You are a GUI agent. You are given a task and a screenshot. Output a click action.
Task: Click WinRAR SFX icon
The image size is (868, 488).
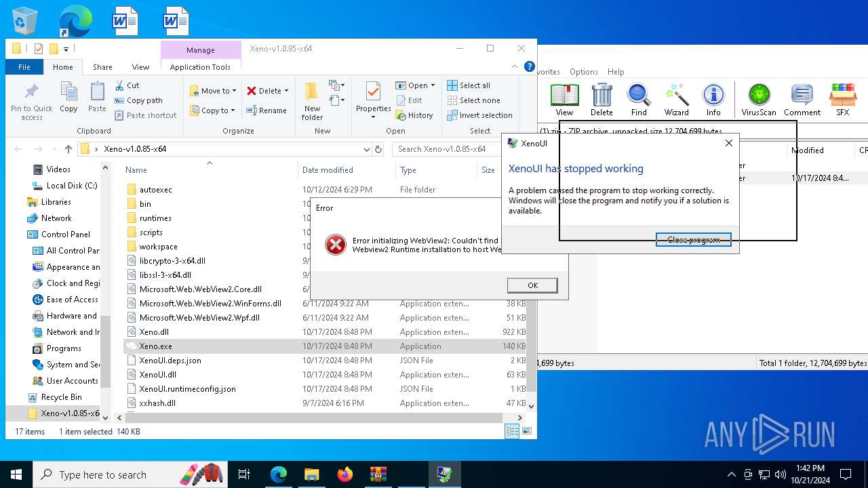(x=843, y=100)
